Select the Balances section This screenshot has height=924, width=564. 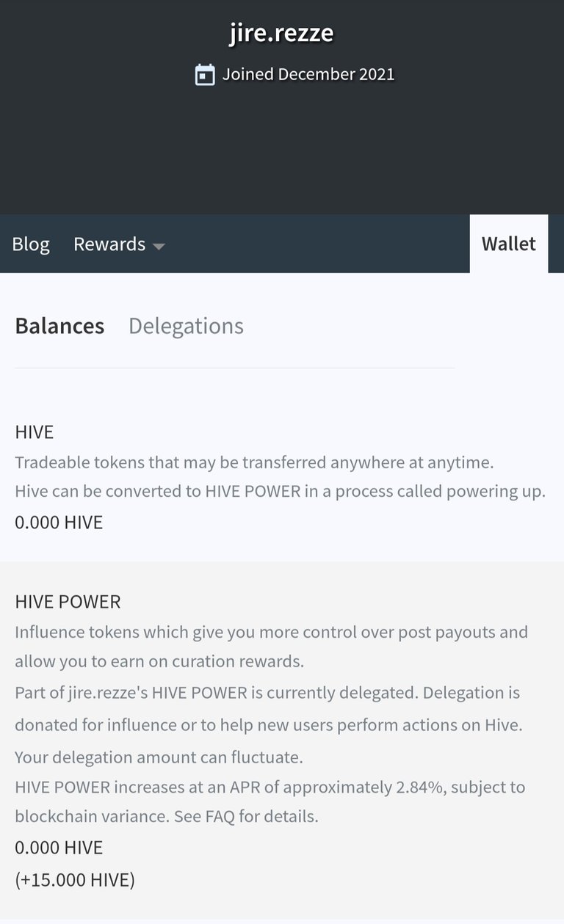pos(59,326)
